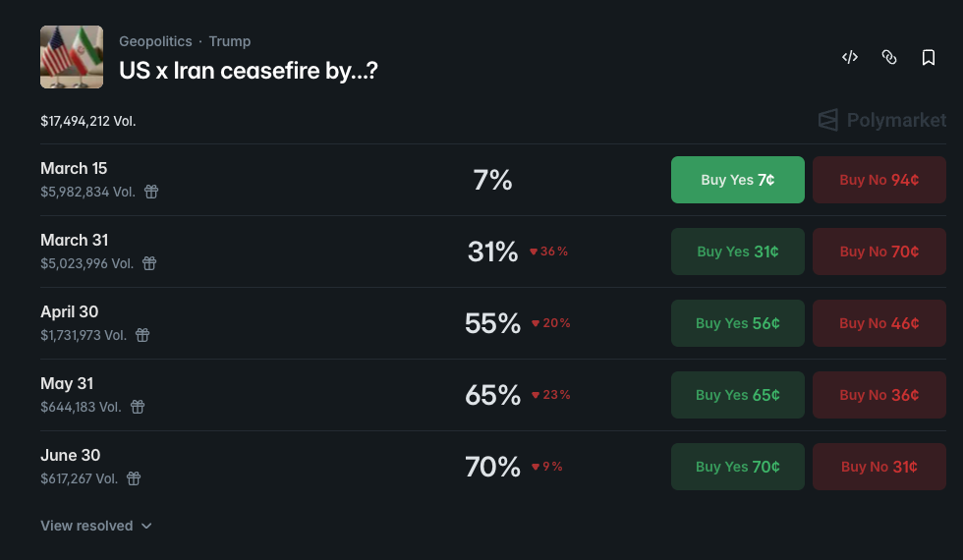
Task: Click the US Iran flags market thumbnail
Action: coord(72,57)
